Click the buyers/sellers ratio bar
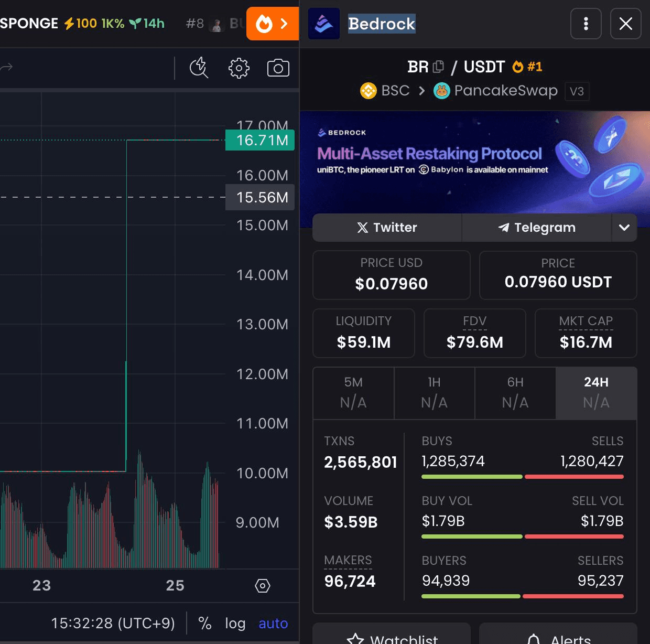Viewport: 650px width, 644px height. 523,596
